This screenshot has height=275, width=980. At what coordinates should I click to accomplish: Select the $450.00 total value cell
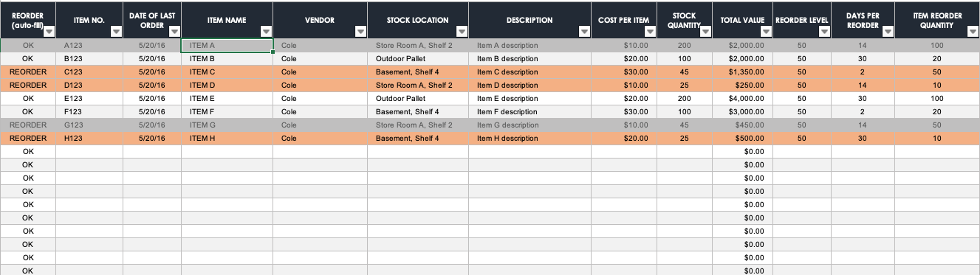pos(742,125)
